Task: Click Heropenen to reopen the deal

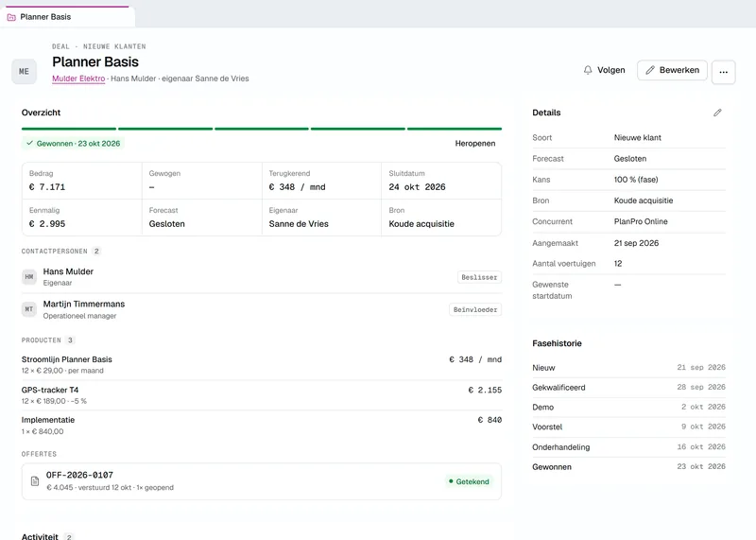Action: [475, 144]
